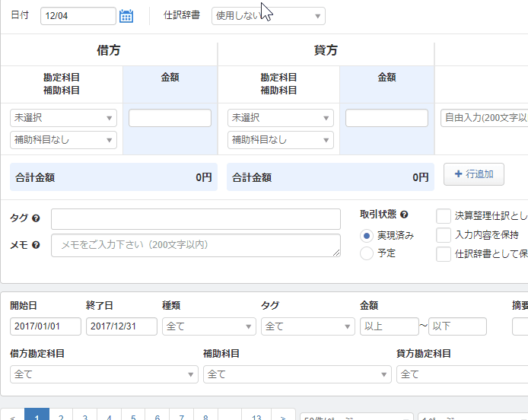Click the メモ text area

[x=196, y=245]
